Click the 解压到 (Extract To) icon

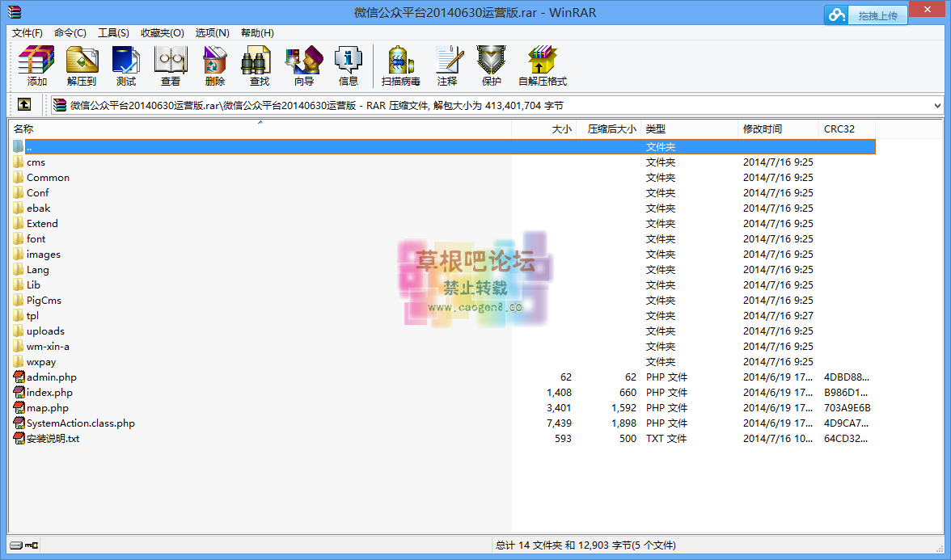(82, 65)
